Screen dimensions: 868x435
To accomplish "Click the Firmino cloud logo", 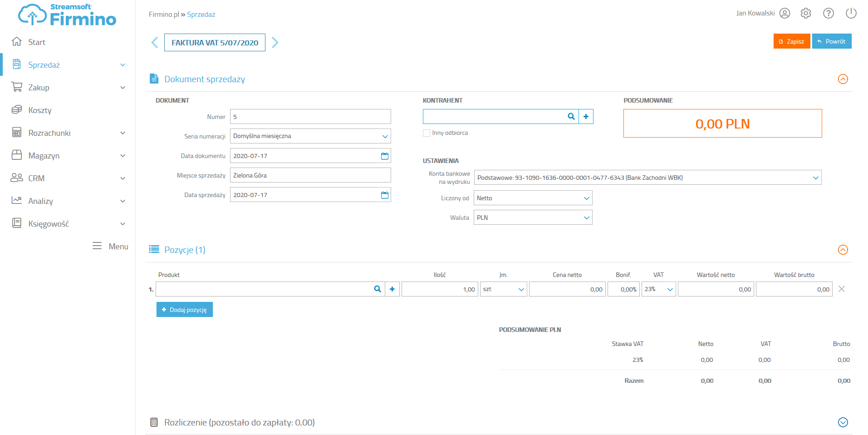I will 67,15.
